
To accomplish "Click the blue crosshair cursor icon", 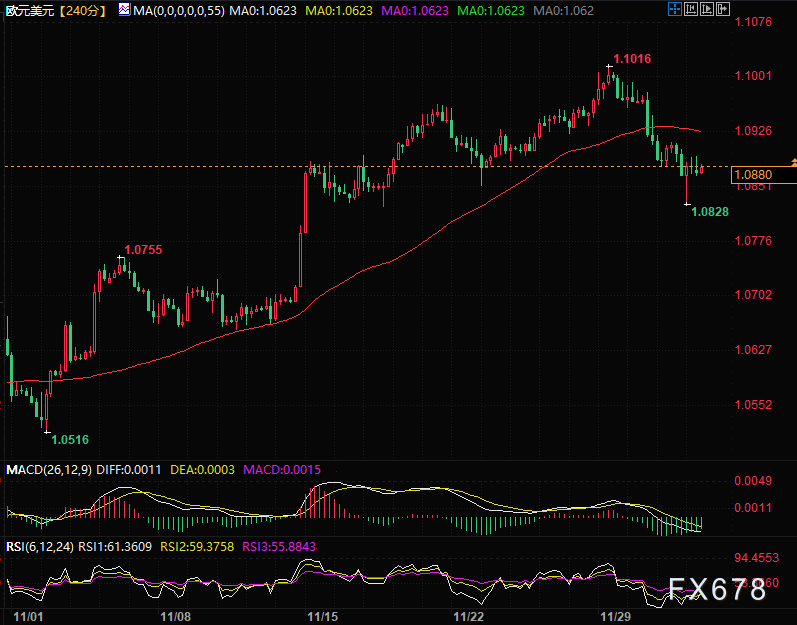I will pyautogui.click(x=675, y=9).
